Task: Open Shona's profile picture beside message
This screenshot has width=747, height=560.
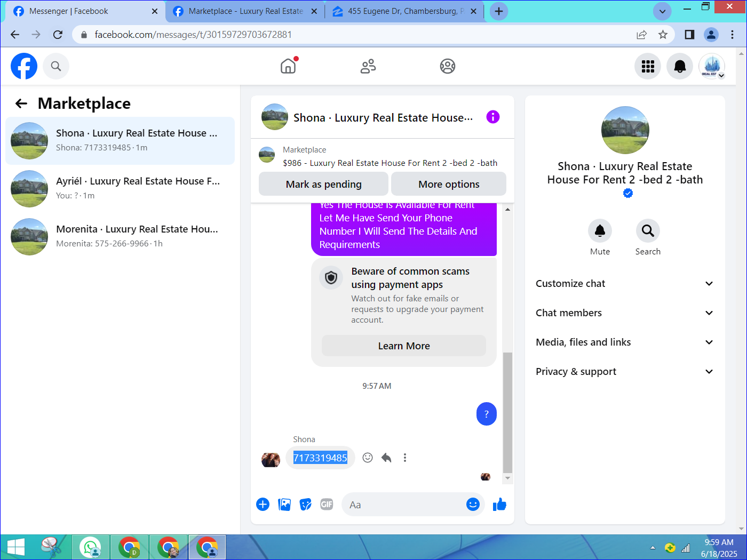Action: (271, 459)
